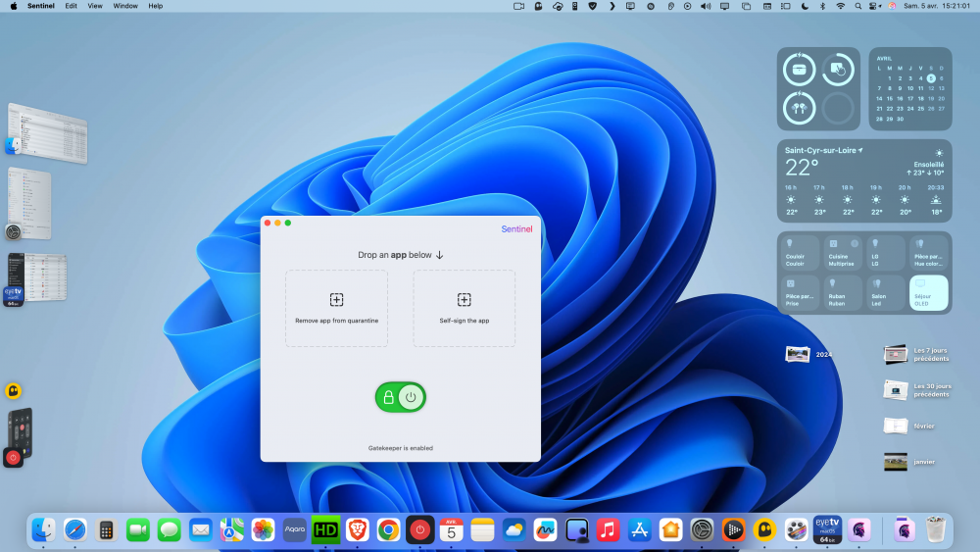Open the Edit menu
The image size is (980, 552).
(72, 6)
